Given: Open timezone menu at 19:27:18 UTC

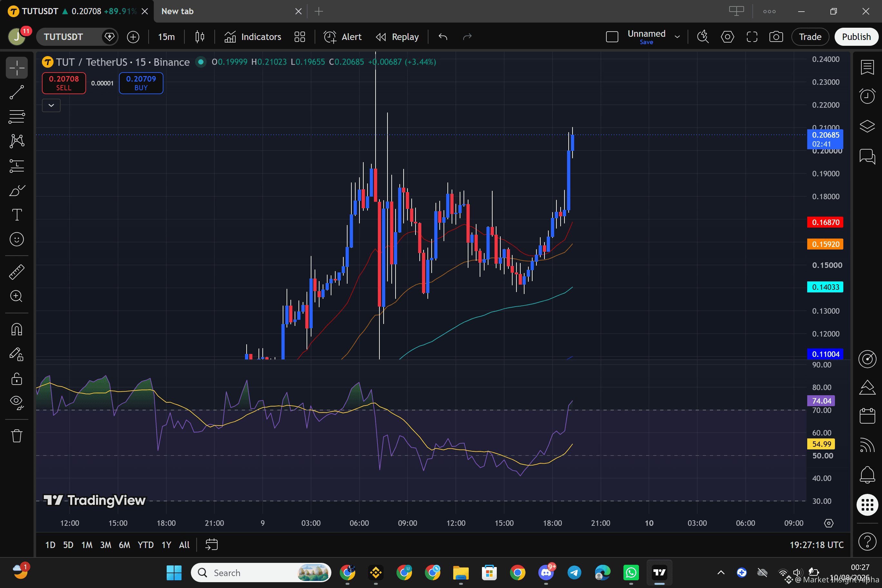Looking at the screenshot, I should [x=816, y=545].
